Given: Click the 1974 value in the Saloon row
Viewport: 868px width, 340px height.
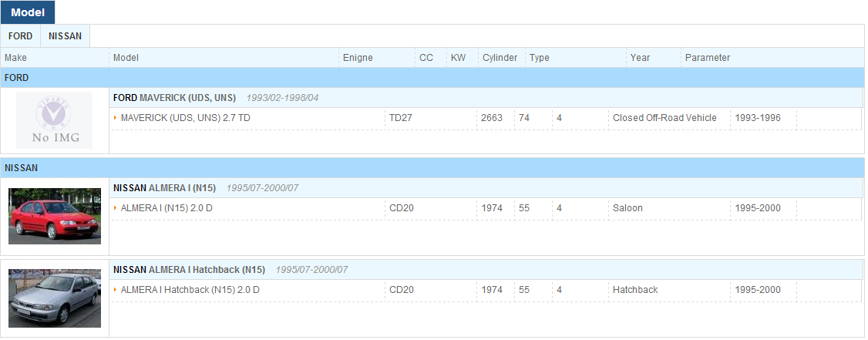Looking at the screenshot, I should point(492,208).
